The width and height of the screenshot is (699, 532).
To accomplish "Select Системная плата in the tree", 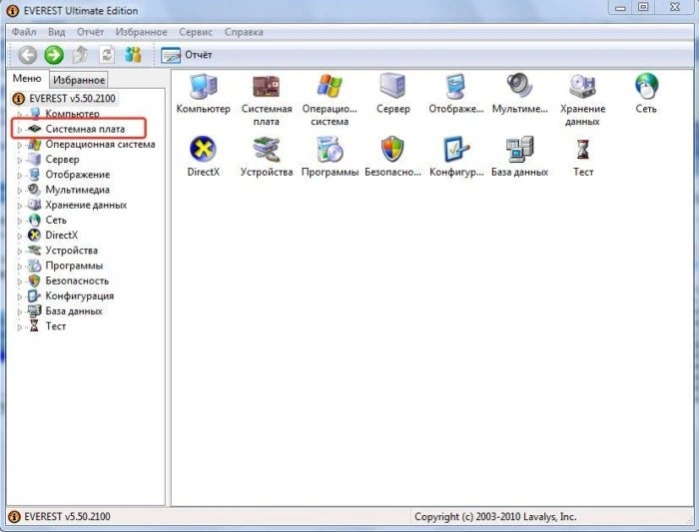I will click(x=85, y=129).
